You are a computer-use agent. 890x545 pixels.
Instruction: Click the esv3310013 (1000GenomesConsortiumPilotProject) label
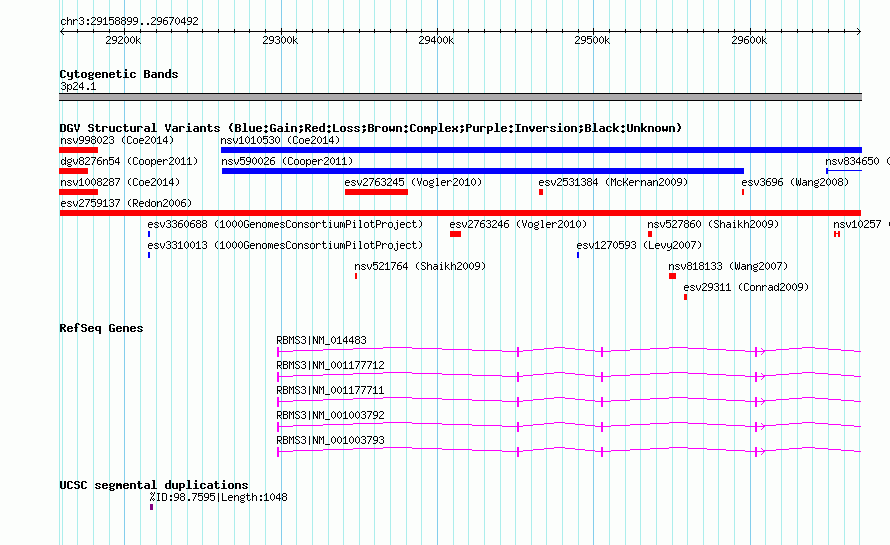coord(285,245)
